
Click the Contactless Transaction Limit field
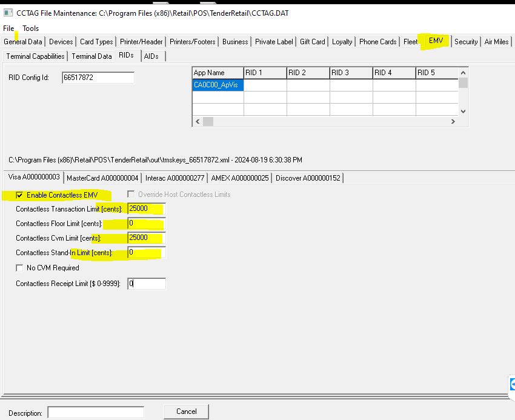tap(147, 208)
